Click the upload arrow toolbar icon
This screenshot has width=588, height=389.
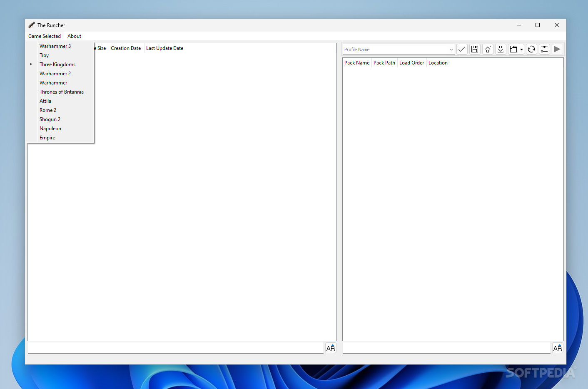click(488, 49)
